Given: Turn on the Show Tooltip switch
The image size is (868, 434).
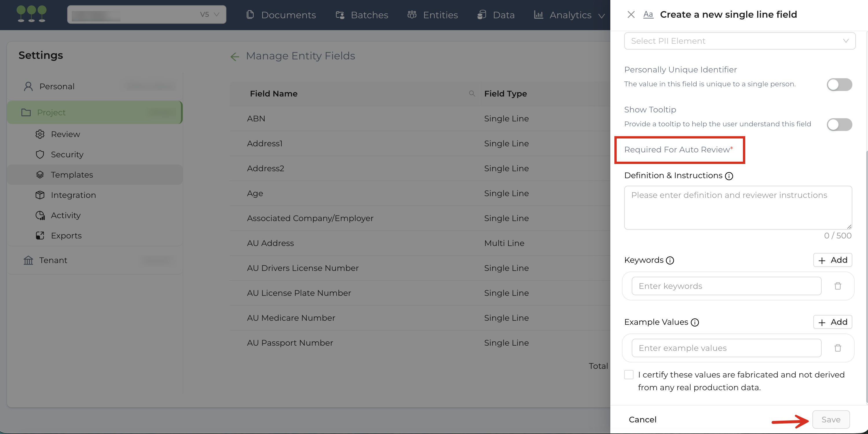Looking at the screenshot, I should [839, 124].
